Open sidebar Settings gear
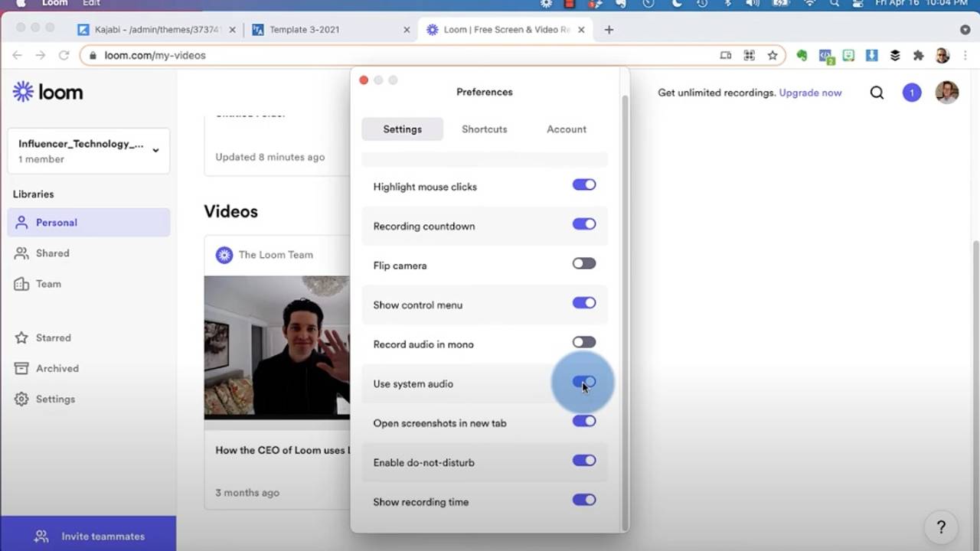980x551 pixels. coord(21,399)
